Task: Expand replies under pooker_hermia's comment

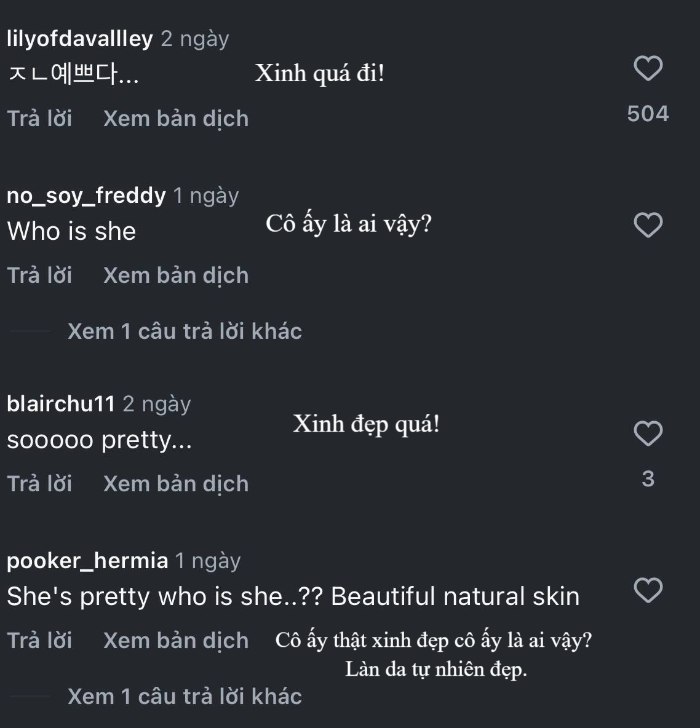Action: point(185,696)
